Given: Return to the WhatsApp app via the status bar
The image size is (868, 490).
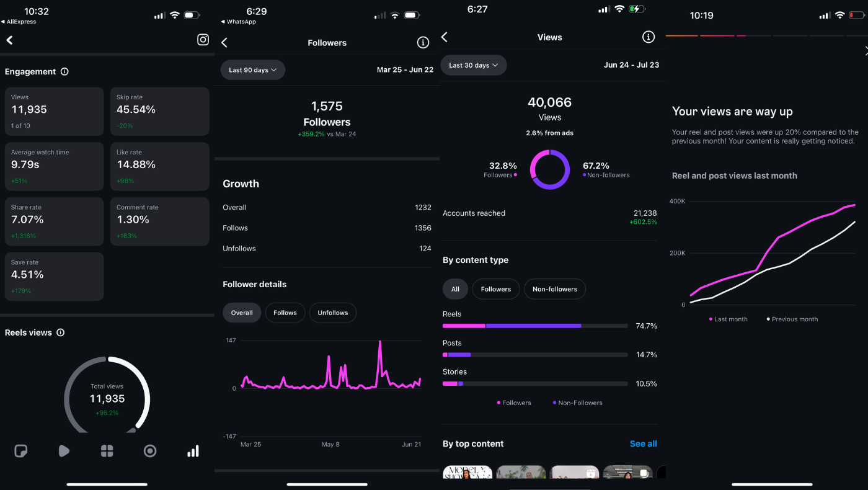Looking at the screenshot, I should (241, 22).
